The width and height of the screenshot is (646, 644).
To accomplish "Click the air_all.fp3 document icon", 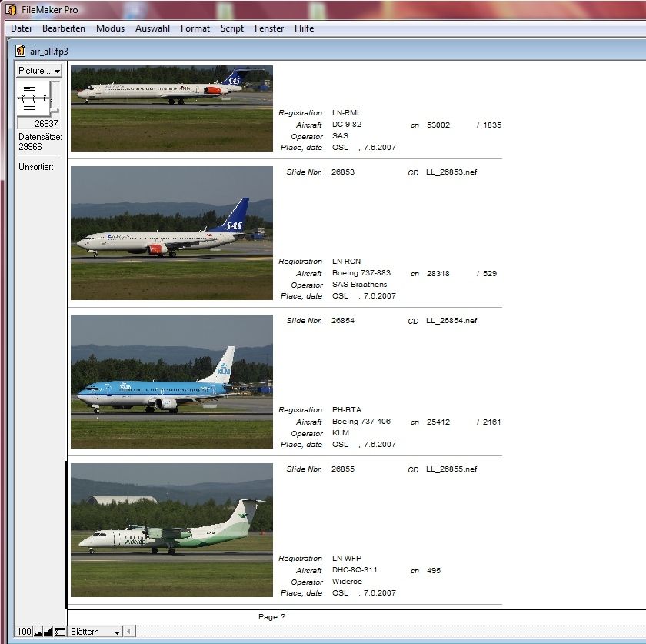I will tap(21, 51).
